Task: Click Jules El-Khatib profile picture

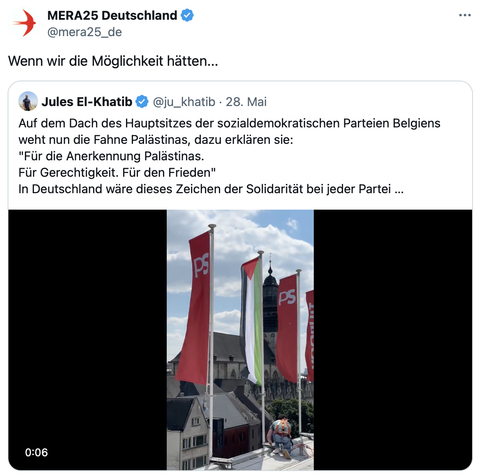Action: tap(28, 101)
